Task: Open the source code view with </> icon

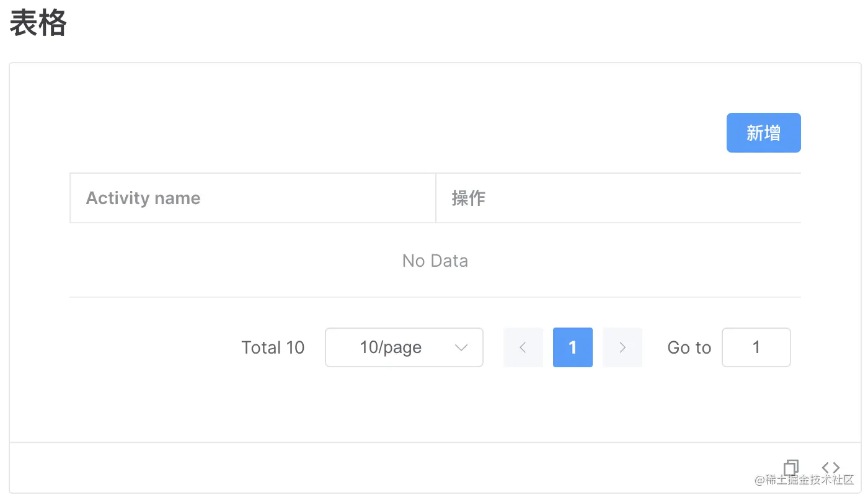Action: click(x=831, y=467)
